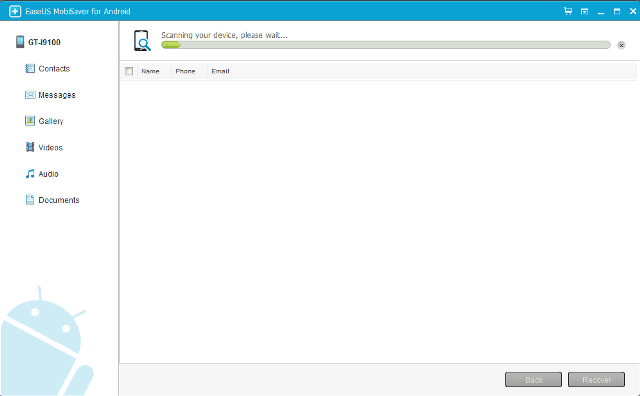Screen dimensions: 640x396
Task: Click the device scanning magnifier icon
Action: [142, 41]
